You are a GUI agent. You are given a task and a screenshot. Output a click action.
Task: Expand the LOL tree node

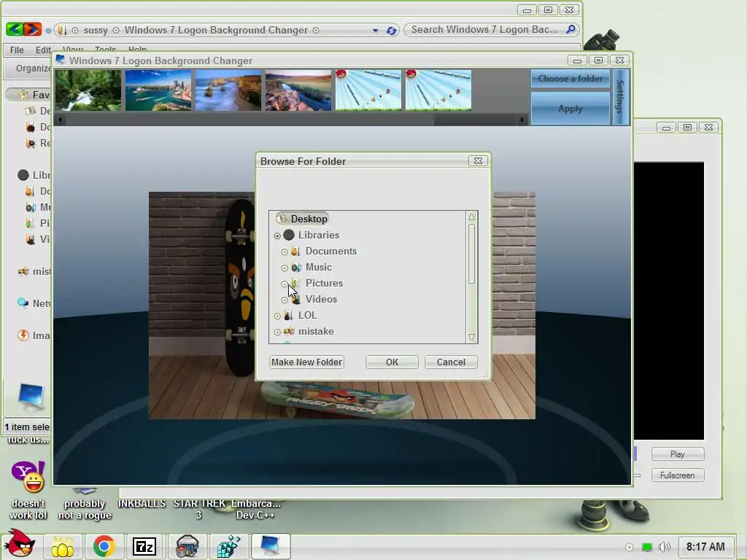click(x=277, y=316)
